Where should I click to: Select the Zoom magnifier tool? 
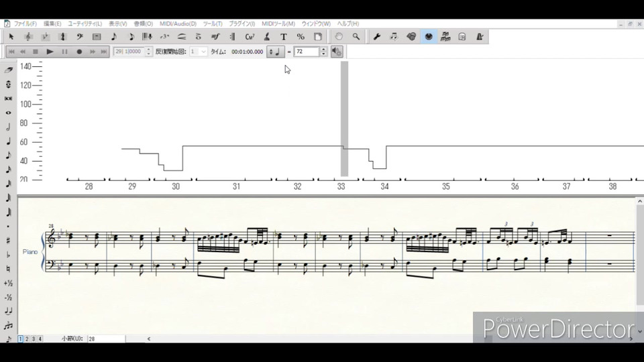(x=356, y=37)
